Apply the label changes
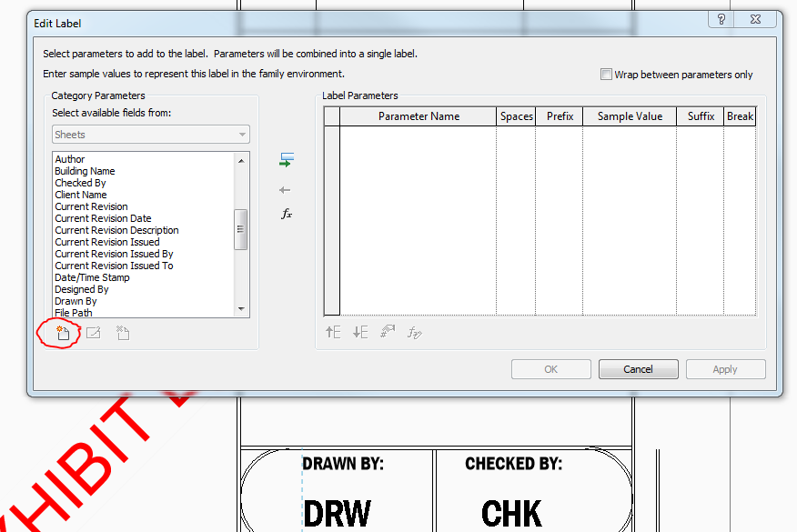This screenshot has width=797, height=532. pyautogui.click(x=725, y=368)
